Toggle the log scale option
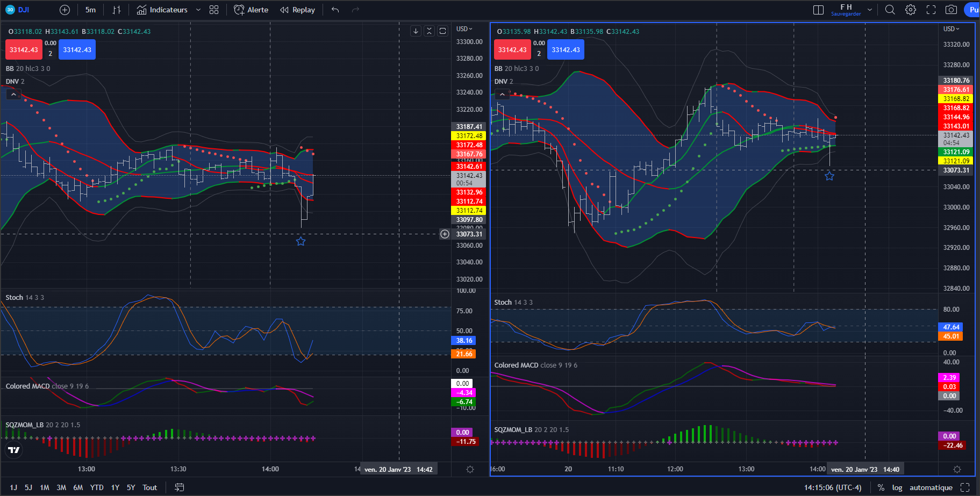 pyautogui.click(x=897, y=487)
